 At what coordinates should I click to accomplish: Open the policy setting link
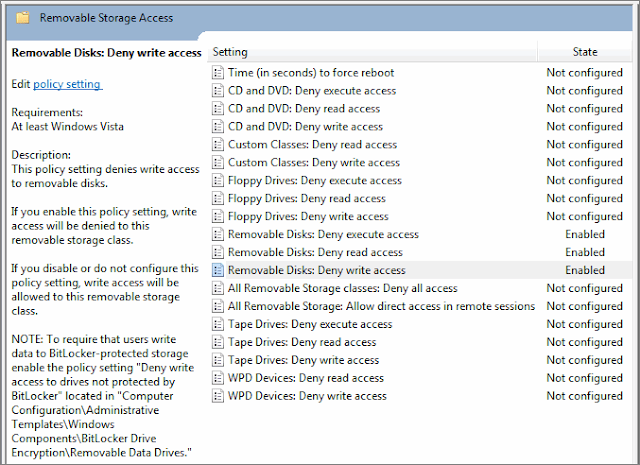67,85
